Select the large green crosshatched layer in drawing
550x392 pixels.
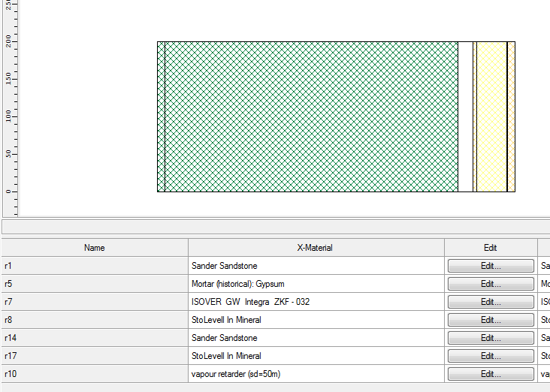pyautogui.click(x=311, y=116)
